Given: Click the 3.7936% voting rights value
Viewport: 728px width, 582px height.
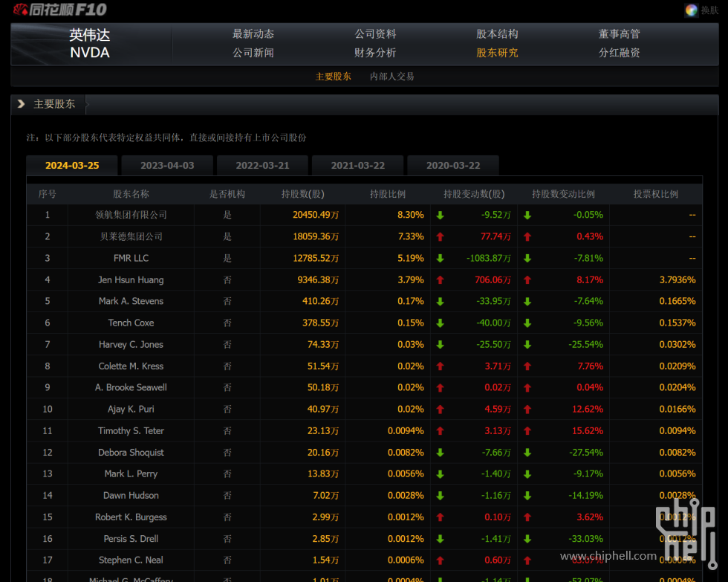Looking at the screenshot, I should 677,280.
